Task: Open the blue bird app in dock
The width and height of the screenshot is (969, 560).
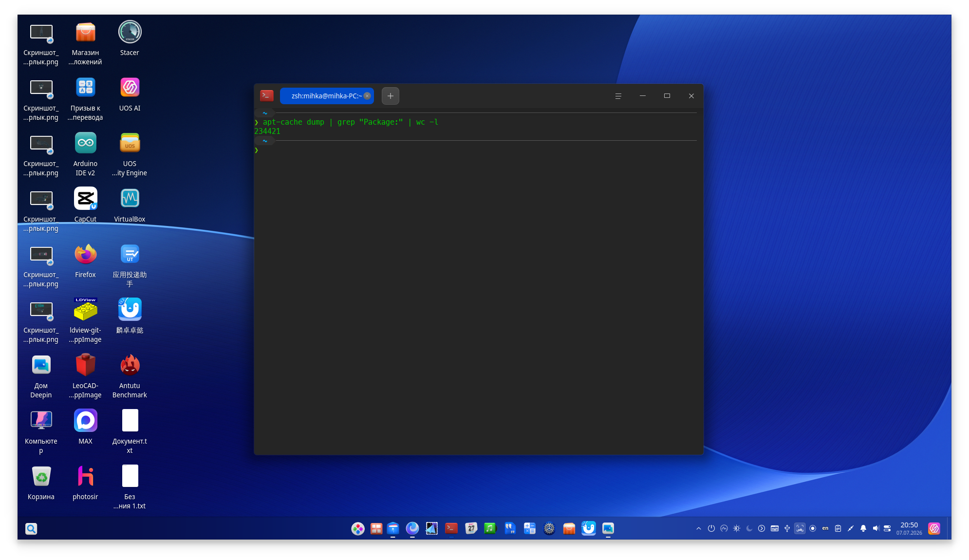Action: (x=589, y=528)
